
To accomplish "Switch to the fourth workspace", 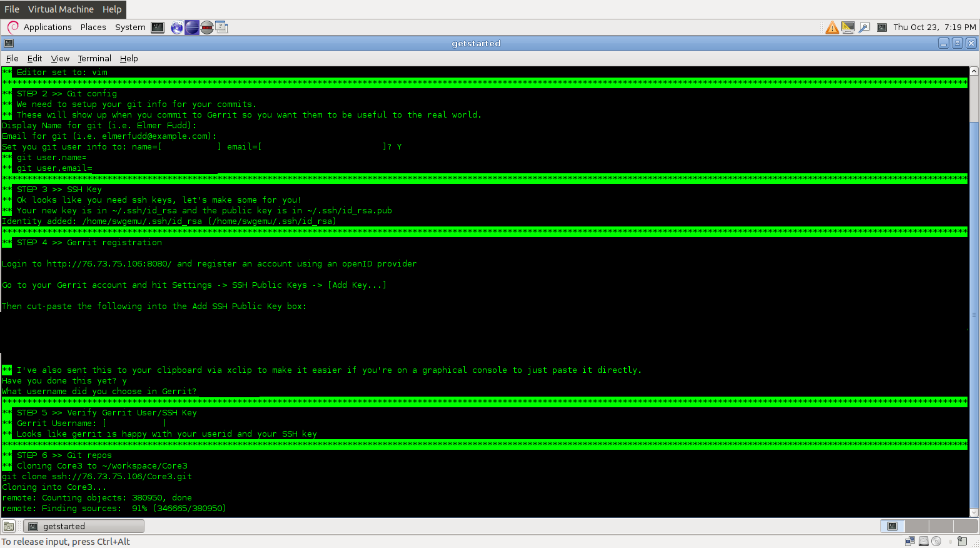I will [x=964, y=526].
